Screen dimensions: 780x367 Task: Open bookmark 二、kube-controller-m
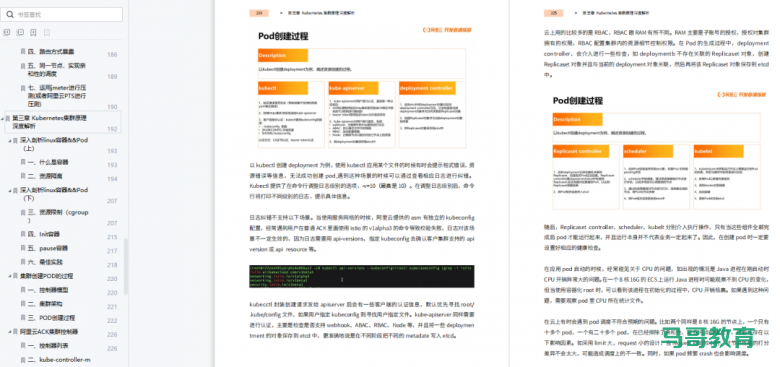click(x=59, y=359)
